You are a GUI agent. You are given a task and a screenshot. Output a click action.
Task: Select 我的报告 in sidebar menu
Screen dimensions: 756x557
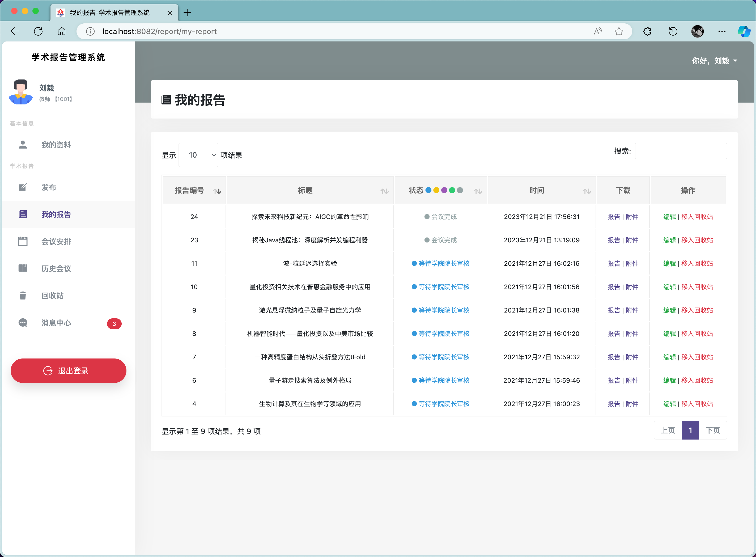coord(56,214)
